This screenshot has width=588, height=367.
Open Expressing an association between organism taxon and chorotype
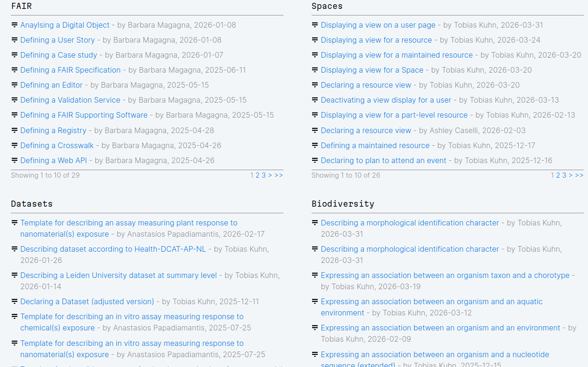pyautogui.click(x=445, y=276)
